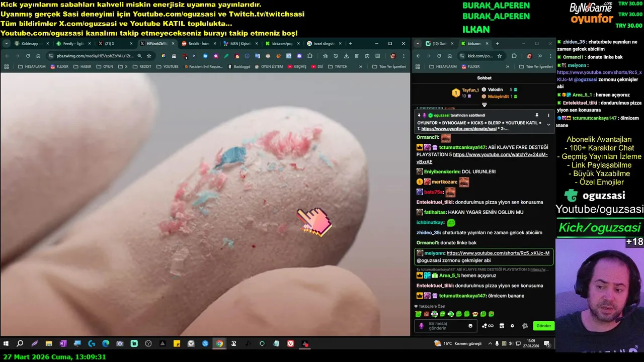Open Chrome from the taskbar
The image size is (644, 362).
tap(219, 343)
